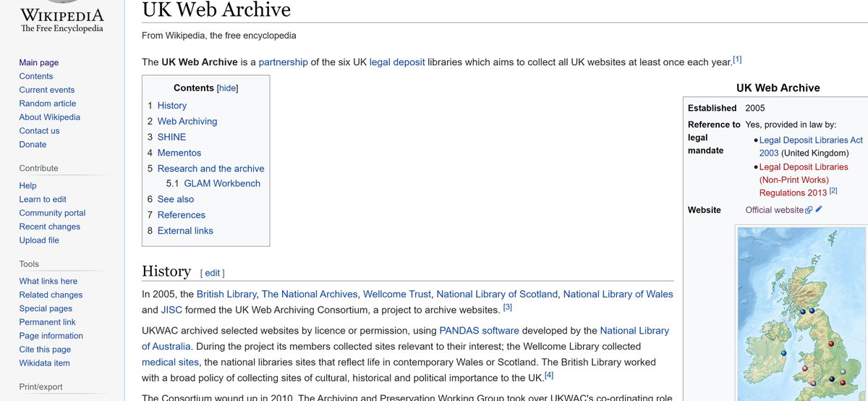Screen dimensions: 868x401
Task: Open a Random article
Action: [x=48, y=104]
